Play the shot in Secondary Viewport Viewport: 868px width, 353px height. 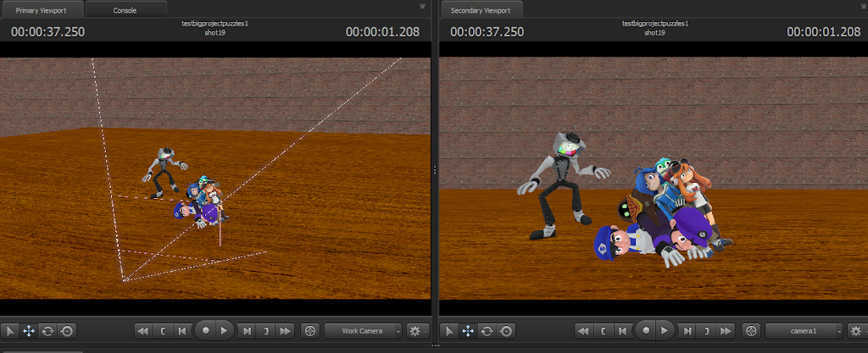[665, 331]
